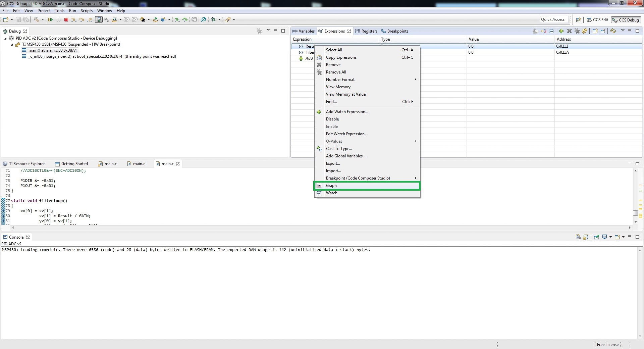Click Remove All Terminated Launches icon in Debug view
The width and height of the screenshot is (644, 349).
[x=259, y=31]
